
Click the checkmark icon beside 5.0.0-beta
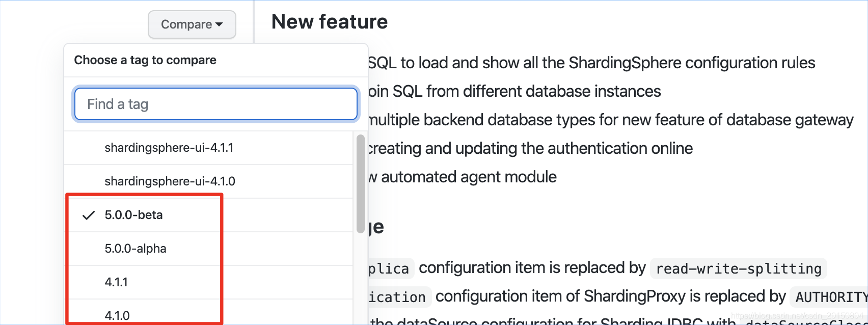[89, 215]
